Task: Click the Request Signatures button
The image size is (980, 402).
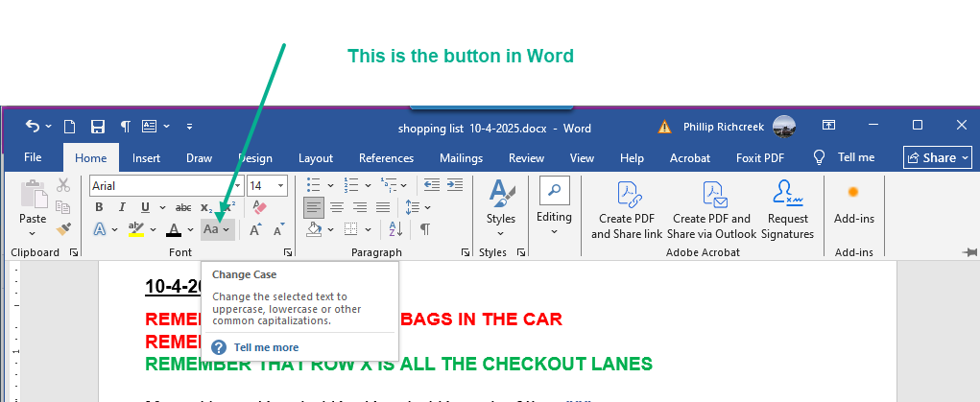Action: [x=787, y=210]
